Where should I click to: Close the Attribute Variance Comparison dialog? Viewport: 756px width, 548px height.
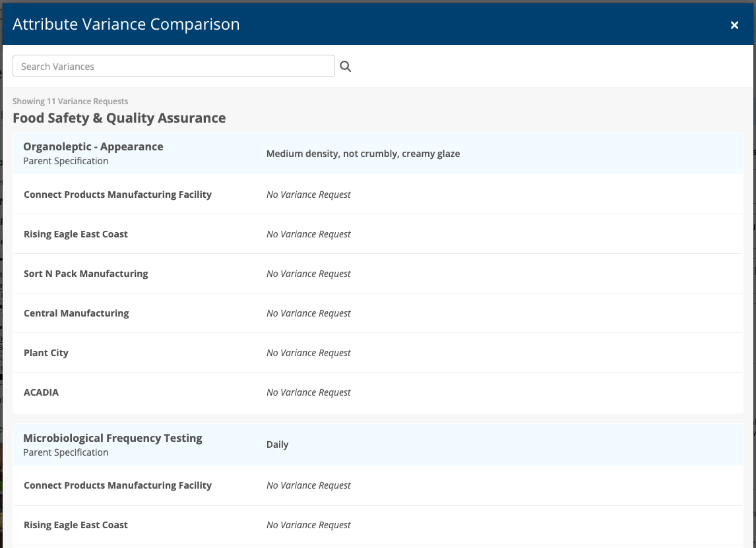734,25
